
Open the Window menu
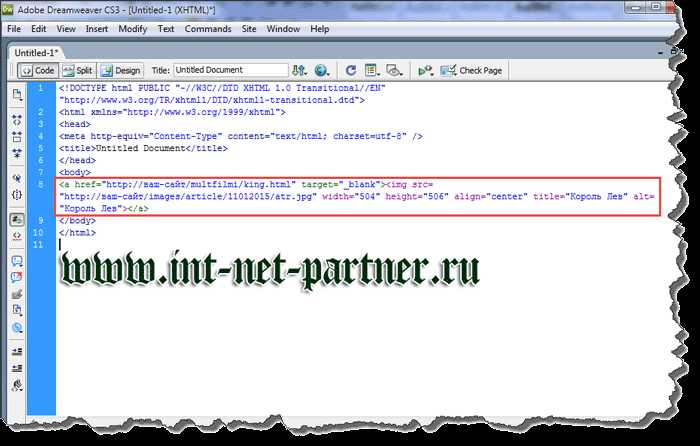283,29
